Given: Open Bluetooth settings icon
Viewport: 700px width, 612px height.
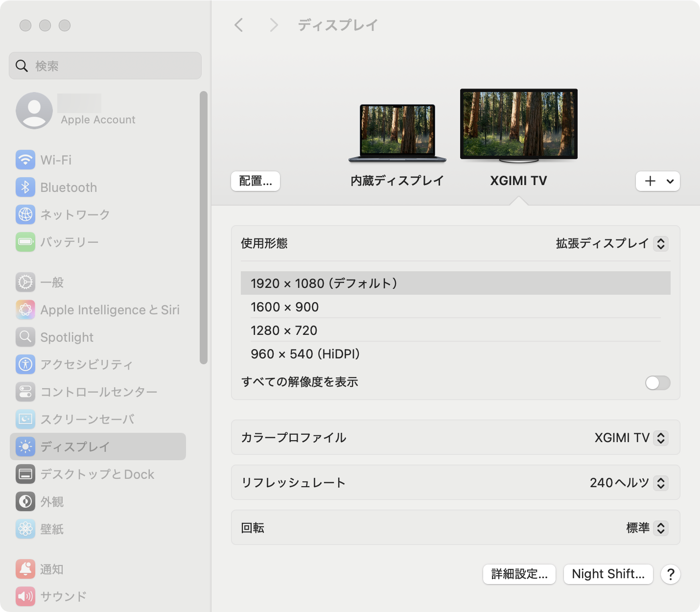Looking at the screenshot, I should point(25,187).
